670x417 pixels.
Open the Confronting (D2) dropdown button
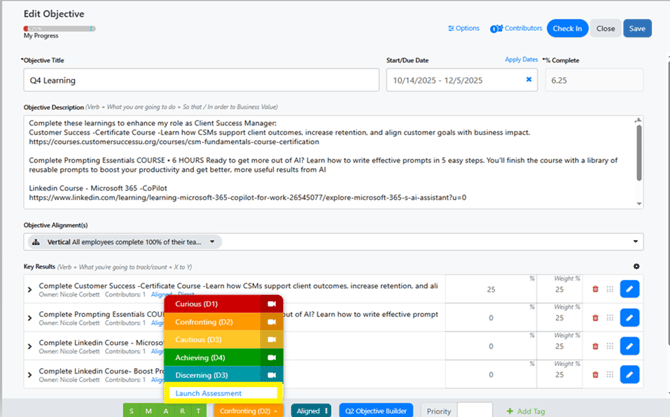[x=245, y=410]
